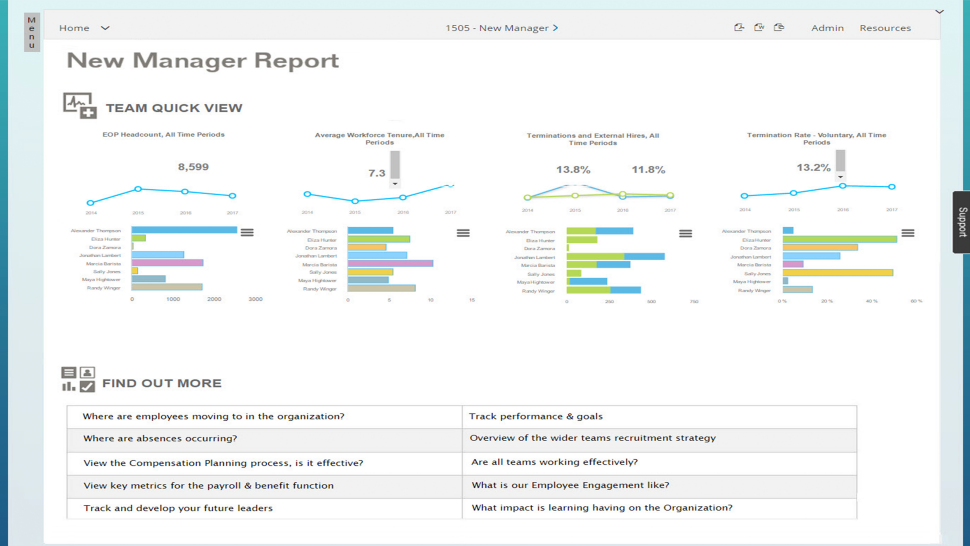Click tenure chart time slider arrow
This screenshot has width=970, height=546.
[395, 184]
